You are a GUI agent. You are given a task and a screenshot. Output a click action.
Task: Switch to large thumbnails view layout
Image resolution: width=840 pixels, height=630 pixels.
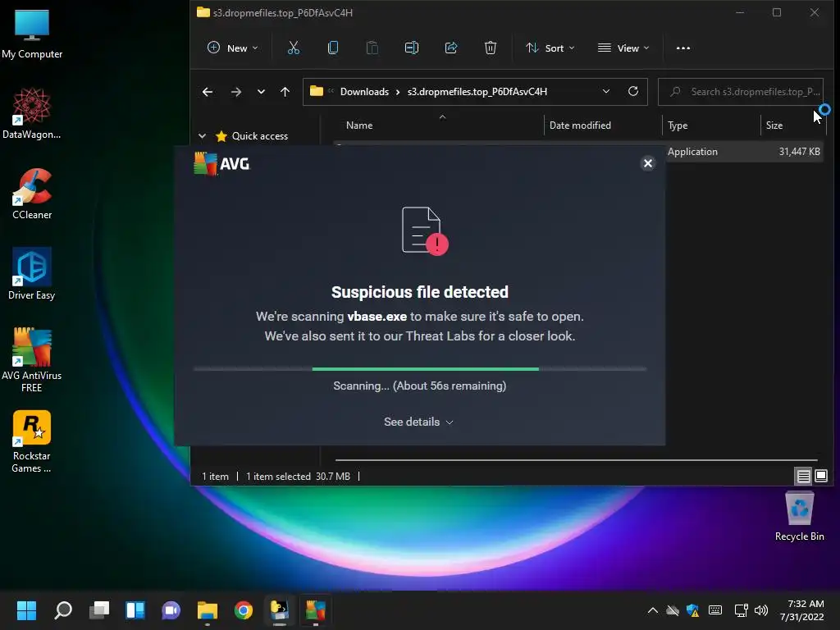point(820,476)
